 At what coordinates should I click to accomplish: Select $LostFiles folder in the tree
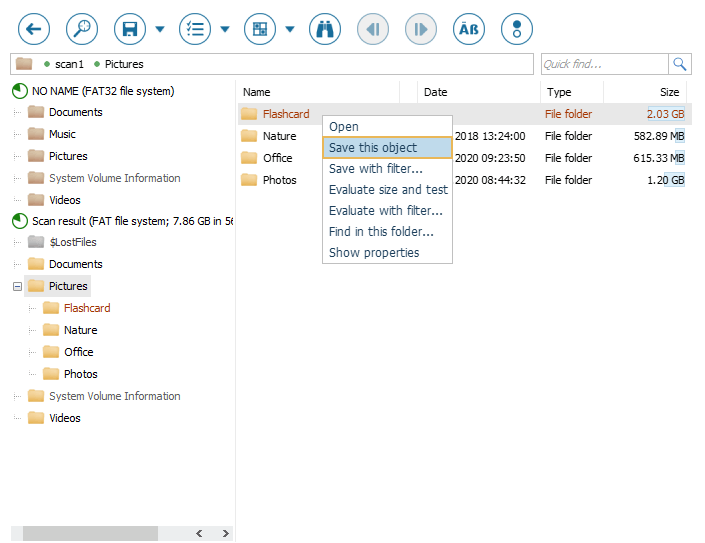tap(72, 242)
